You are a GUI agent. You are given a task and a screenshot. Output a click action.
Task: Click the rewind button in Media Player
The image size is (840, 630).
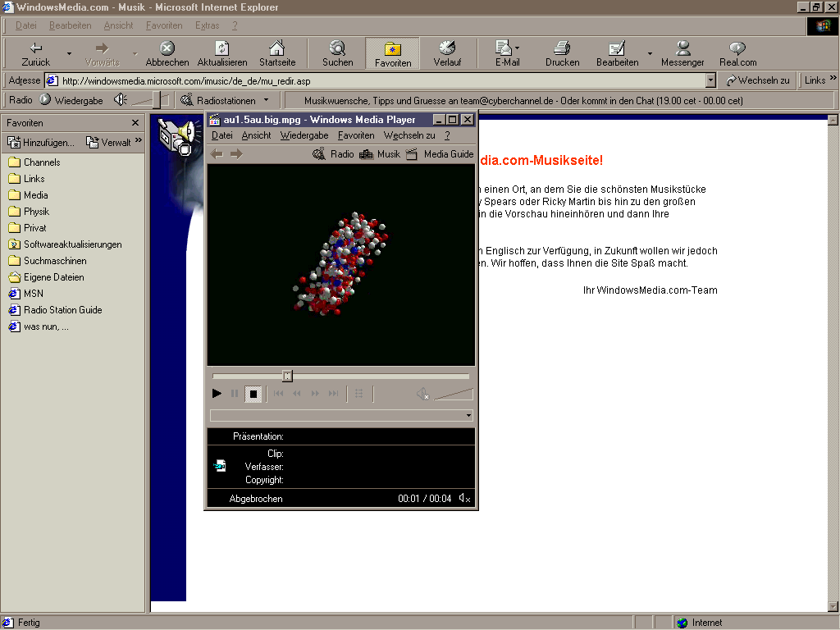tap(297, 393)
